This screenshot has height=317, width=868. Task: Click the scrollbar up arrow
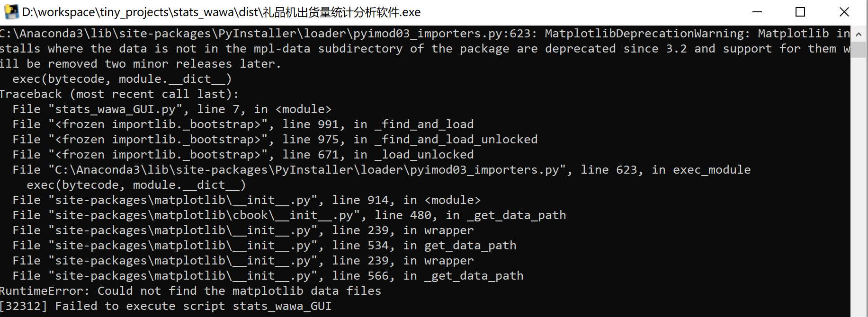859,34
